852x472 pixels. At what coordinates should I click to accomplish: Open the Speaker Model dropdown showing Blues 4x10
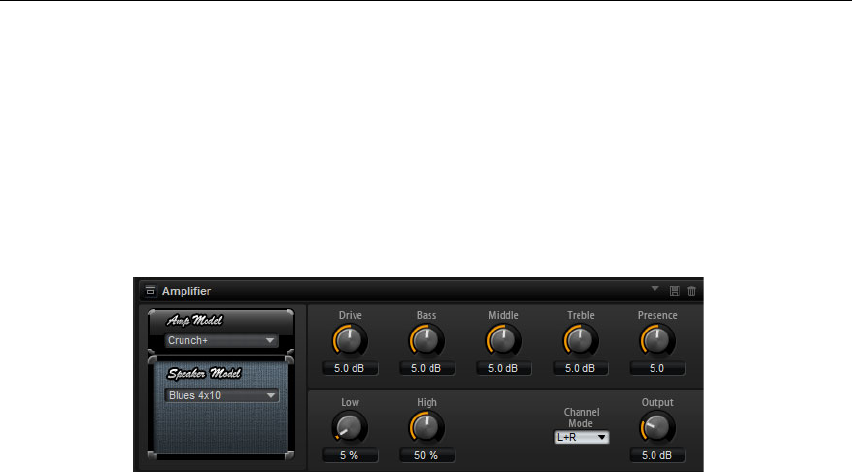(222, 395)
